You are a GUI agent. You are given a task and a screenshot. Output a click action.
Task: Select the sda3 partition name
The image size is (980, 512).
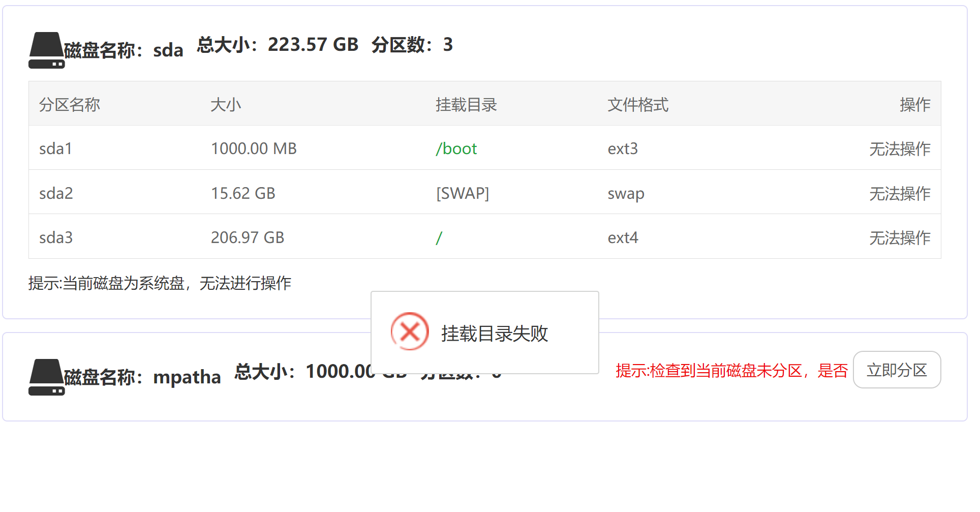click(x=56, y=237)
